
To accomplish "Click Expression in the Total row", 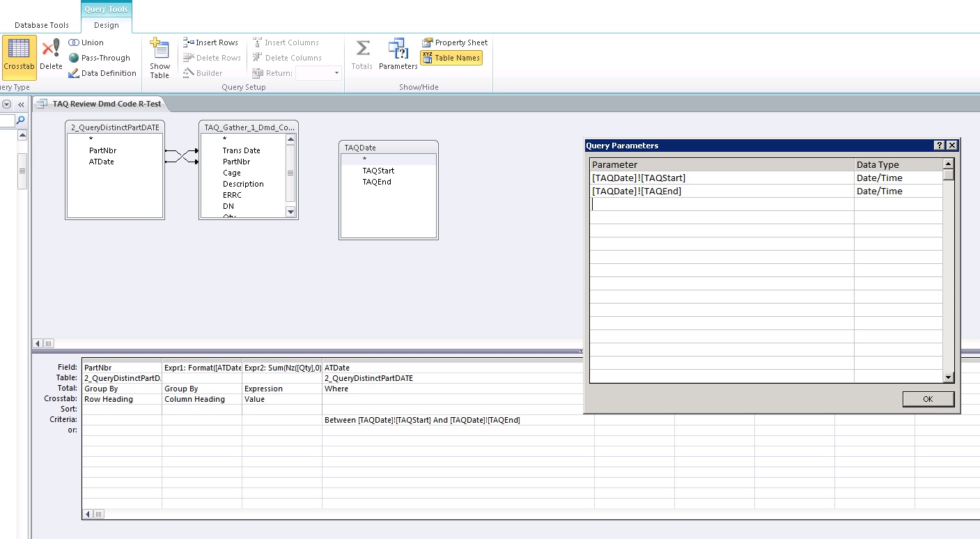I will pyautogui.click(x=282, y=389).
